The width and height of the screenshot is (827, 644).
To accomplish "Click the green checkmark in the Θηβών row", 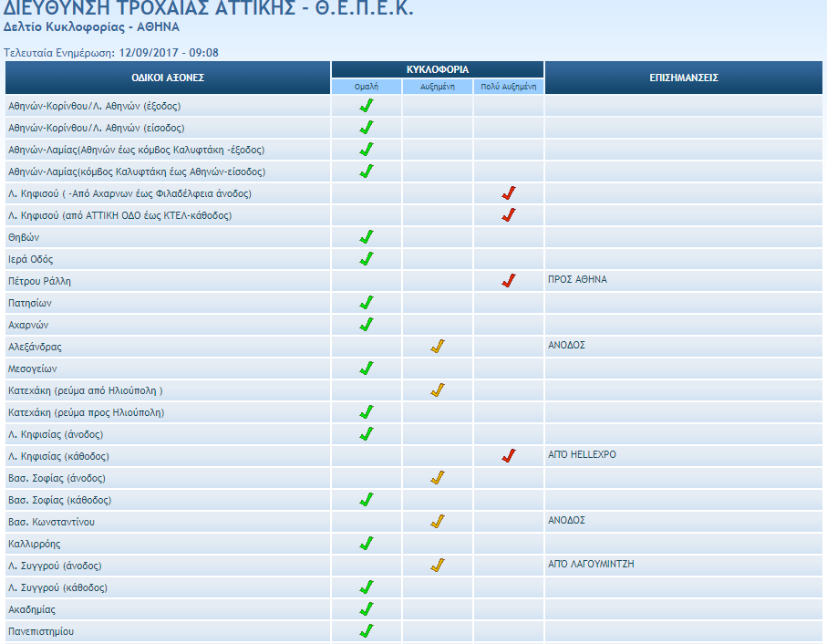I will click(x=367, y=237).
